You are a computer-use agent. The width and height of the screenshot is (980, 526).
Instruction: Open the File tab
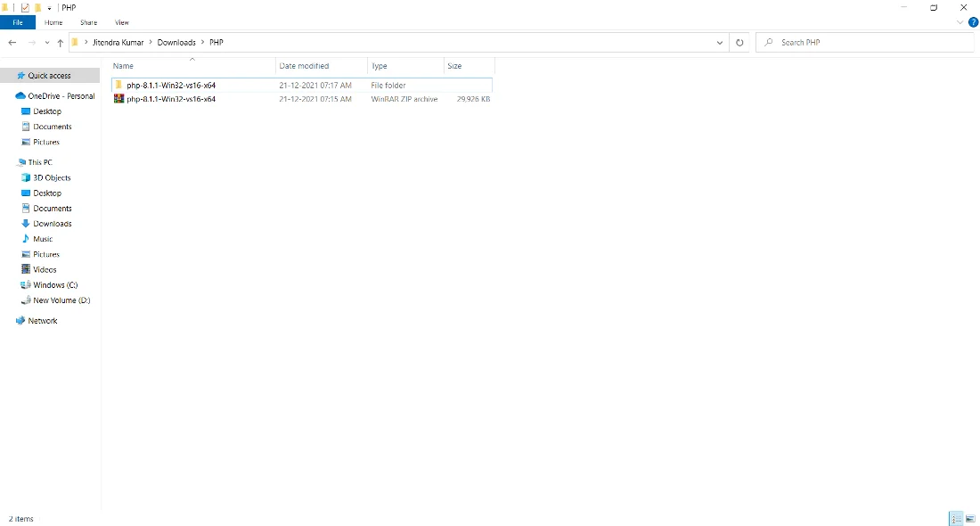click(x=18, y=22)
